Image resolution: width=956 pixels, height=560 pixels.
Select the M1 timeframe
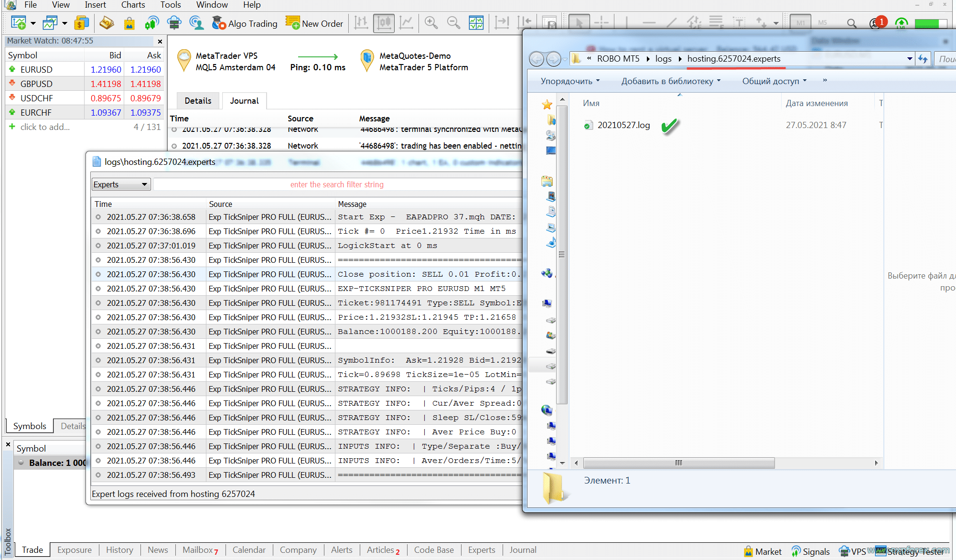(x=801, y=22)
